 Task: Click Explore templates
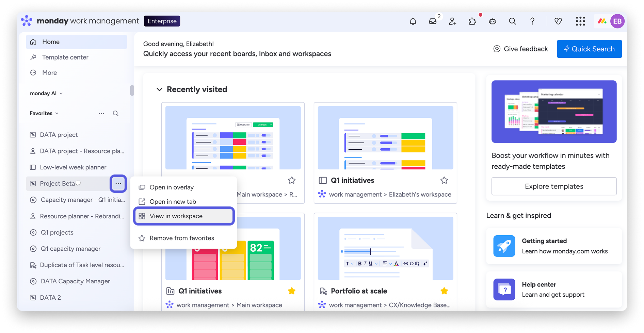tap(554, 186)
